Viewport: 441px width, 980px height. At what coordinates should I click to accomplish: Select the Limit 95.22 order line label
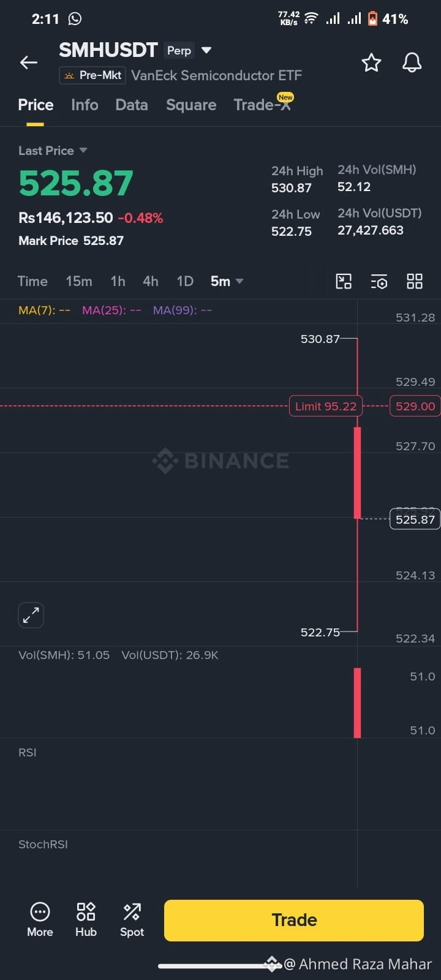click(326, 406)
